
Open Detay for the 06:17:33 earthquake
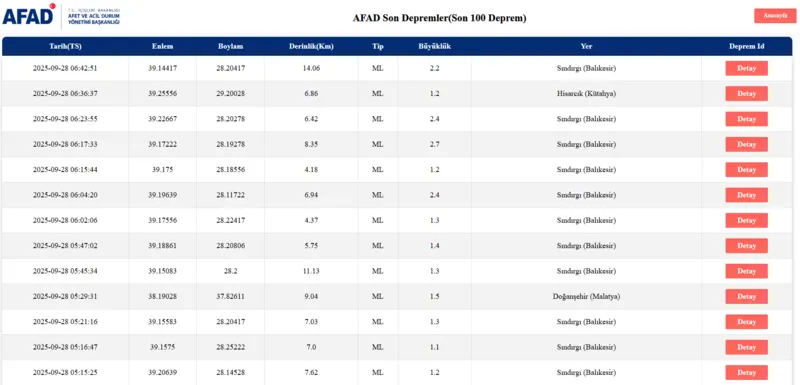click(x=746, y=144)
